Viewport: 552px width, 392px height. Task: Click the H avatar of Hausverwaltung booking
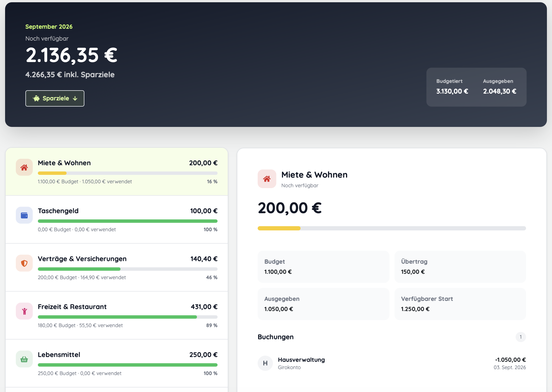265,363
